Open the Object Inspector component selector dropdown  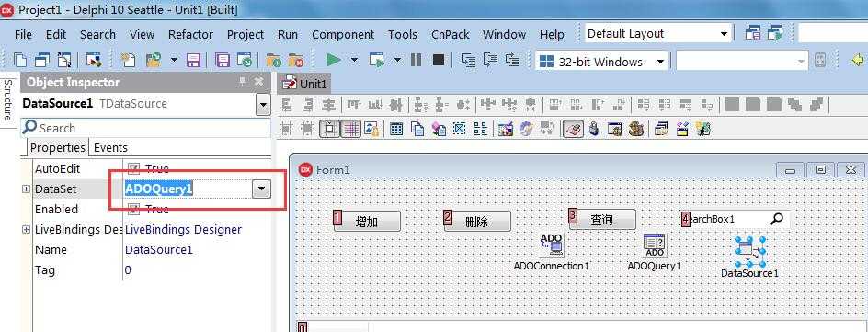(263, 104)
